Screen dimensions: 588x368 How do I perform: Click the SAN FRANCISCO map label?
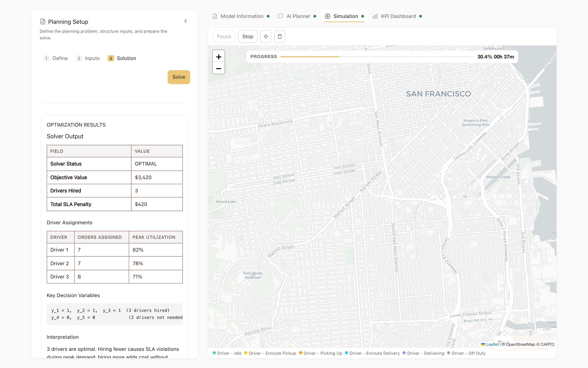[x=438, y=94]
